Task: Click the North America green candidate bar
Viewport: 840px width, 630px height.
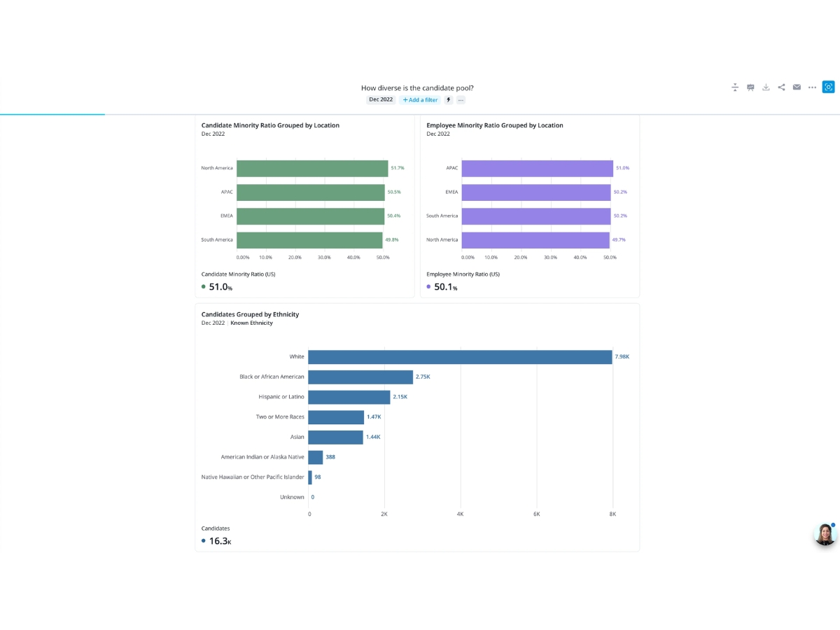Action: coord(312,168)
